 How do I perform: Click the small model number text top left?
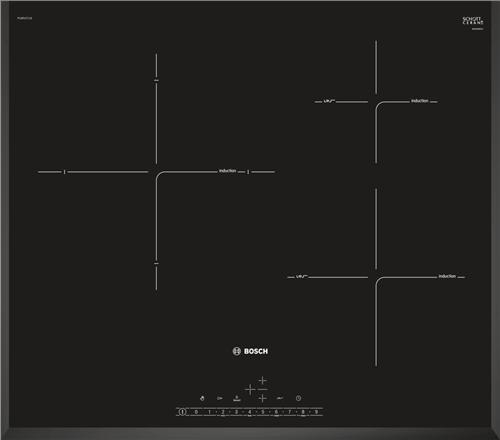pos(25,18)
